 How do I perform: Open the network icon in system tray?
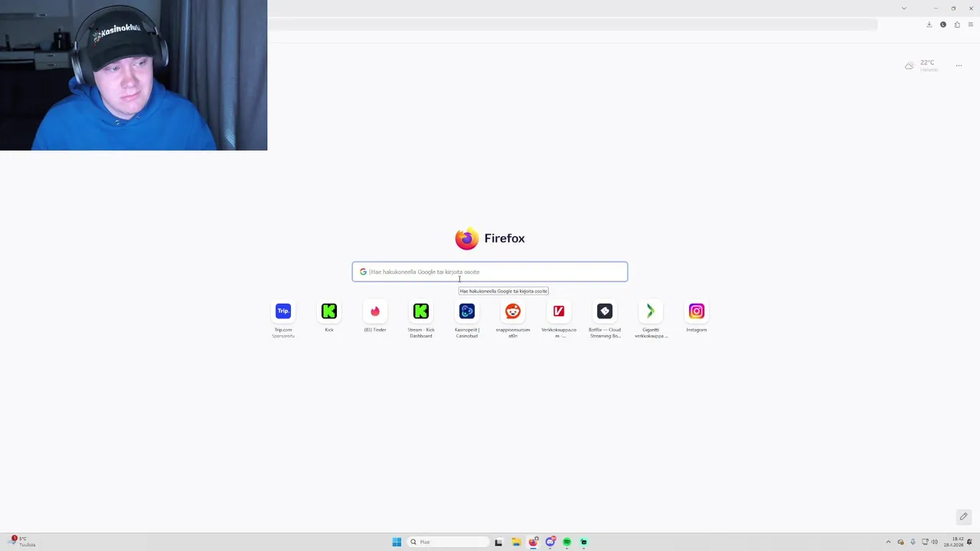(926, 542)
